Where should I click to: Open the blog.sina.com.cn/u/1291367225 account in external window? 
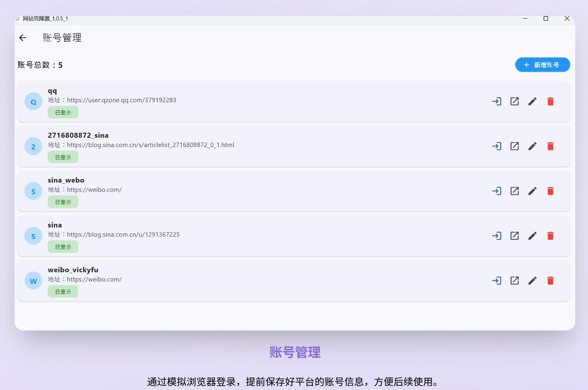pyautogui.click(x=514, y=236)
